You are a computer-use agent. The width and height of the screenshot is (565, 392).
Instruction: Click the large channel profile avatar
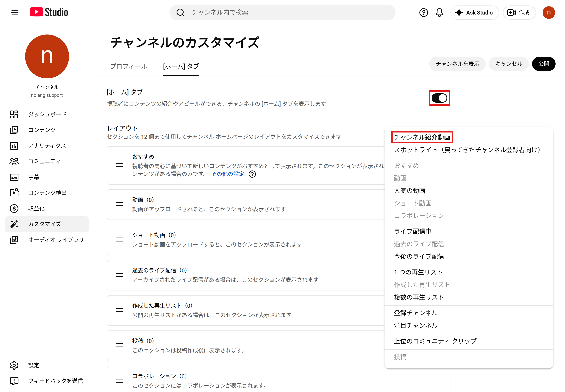pos(47,56)
